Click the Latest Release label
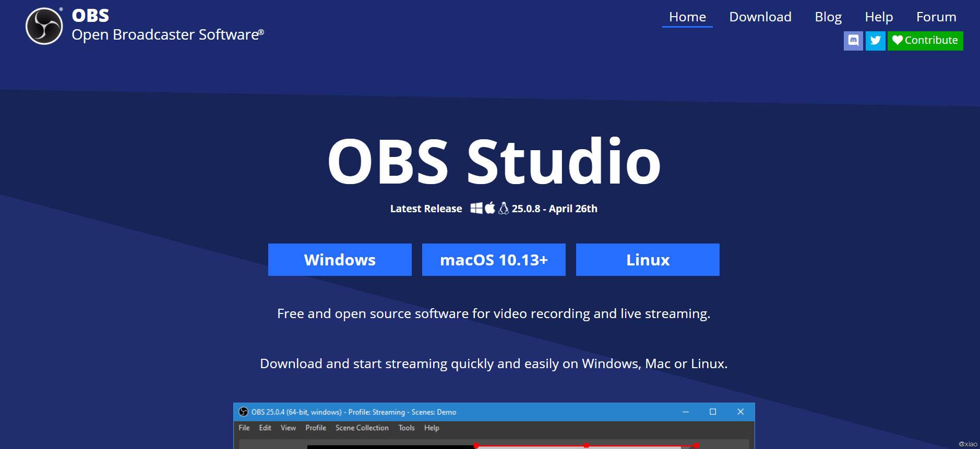This screenshot has width=980, height=449. coord(426,209)
